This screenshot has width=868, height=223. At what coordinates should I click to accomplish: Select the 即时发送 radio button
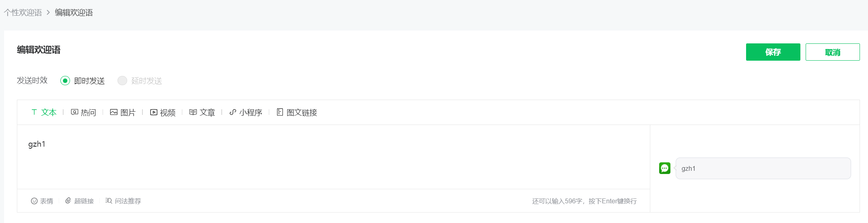[x=65, y=81]
